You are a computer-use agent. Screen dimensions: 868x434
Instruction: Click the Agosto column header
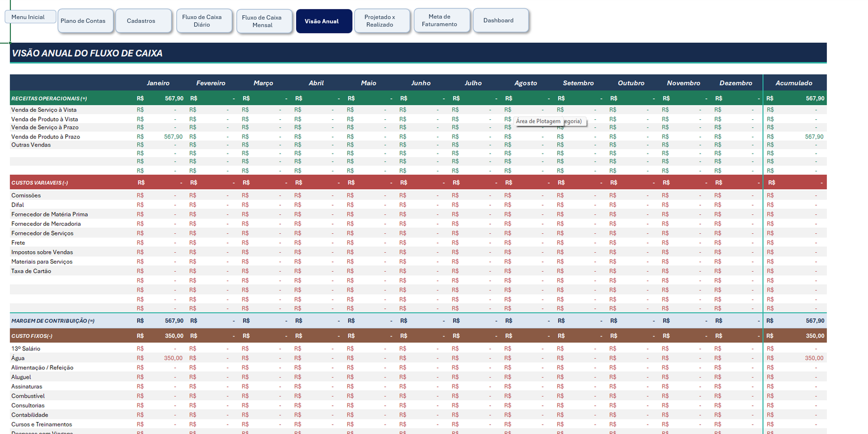(526, 83)
